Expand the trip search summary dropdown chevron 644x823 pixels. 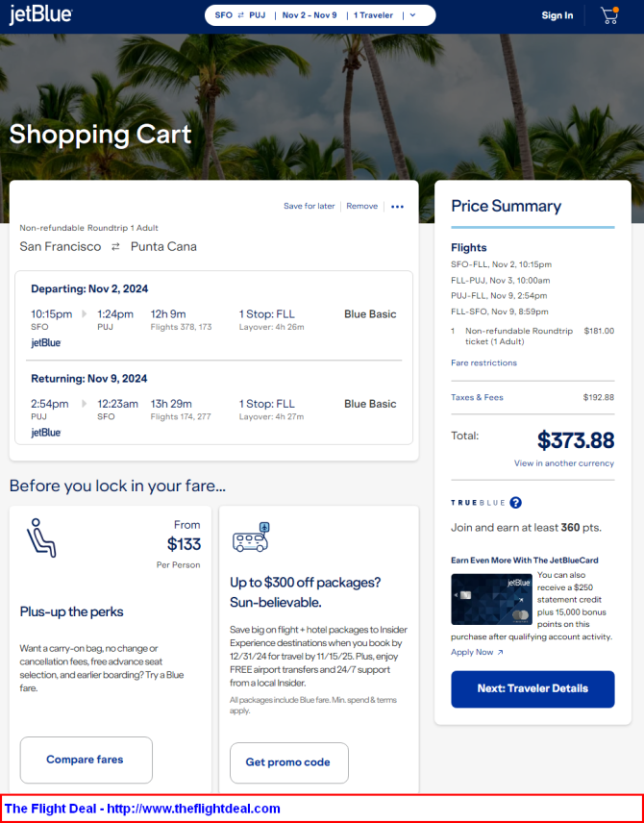412,15
